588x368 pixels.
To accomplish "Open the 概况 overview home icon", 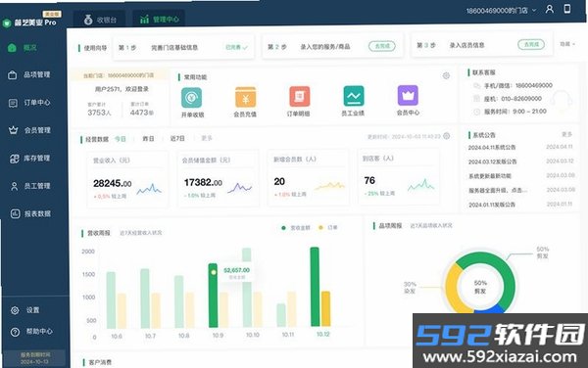I will [x=12, y=48].
